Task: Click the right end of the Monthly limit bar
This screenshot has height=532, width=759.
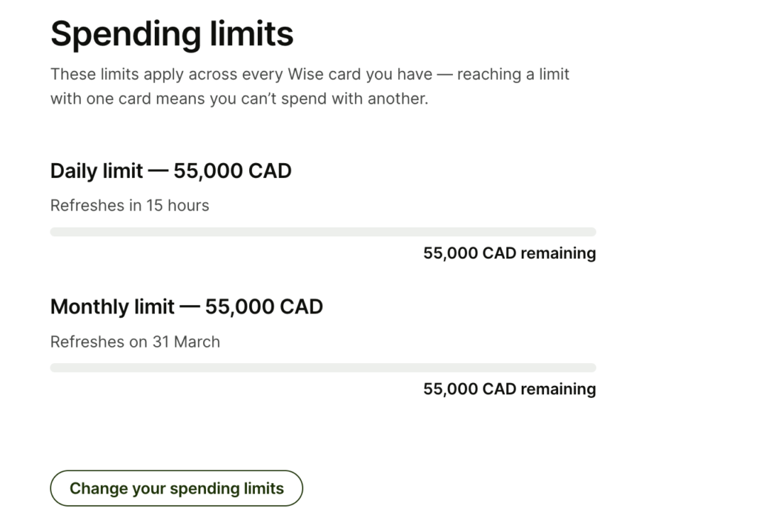Action: point(592,368)
